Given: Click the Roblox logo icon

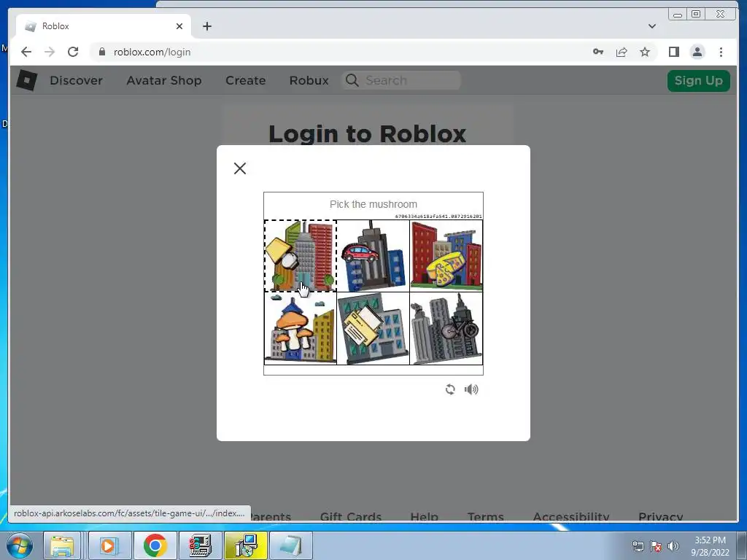Looking at the screenshot, I should coord(27,80).
